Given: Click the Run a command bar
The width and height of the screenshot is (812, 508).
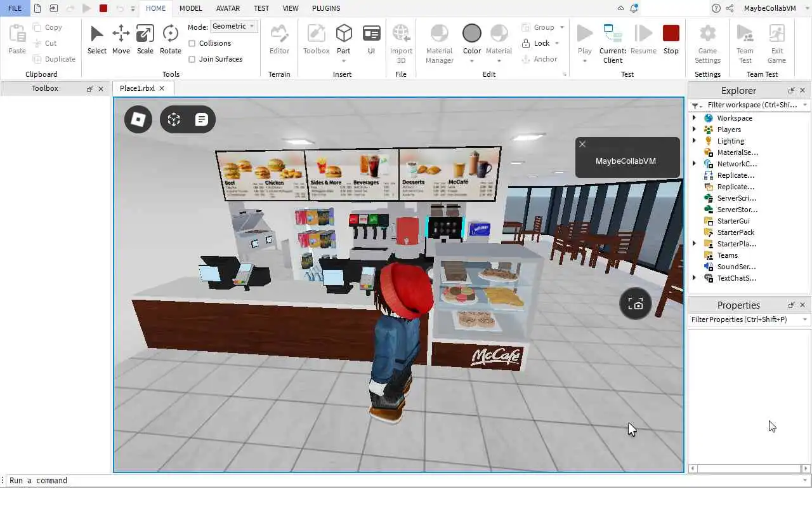Looking at the screenshot, I should (405, 481).
